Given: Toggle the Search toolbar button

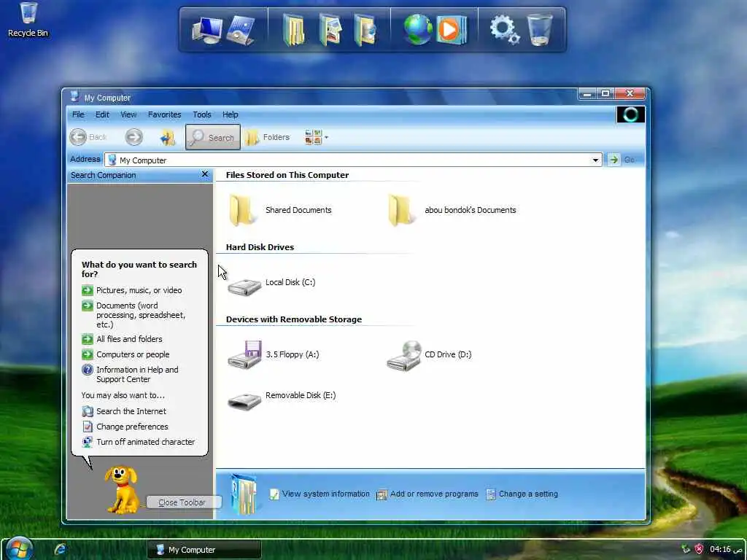Looking at the screenshot, I should (x=213, y=137).
